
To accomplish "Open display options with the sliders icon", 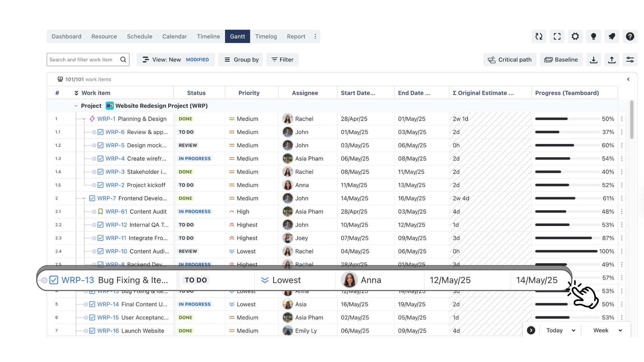I will point(630,60).
